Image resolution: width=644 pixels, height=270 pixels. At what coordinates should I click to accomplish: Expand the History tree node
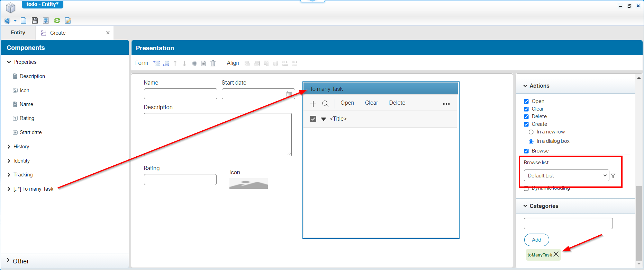point(9,147)
